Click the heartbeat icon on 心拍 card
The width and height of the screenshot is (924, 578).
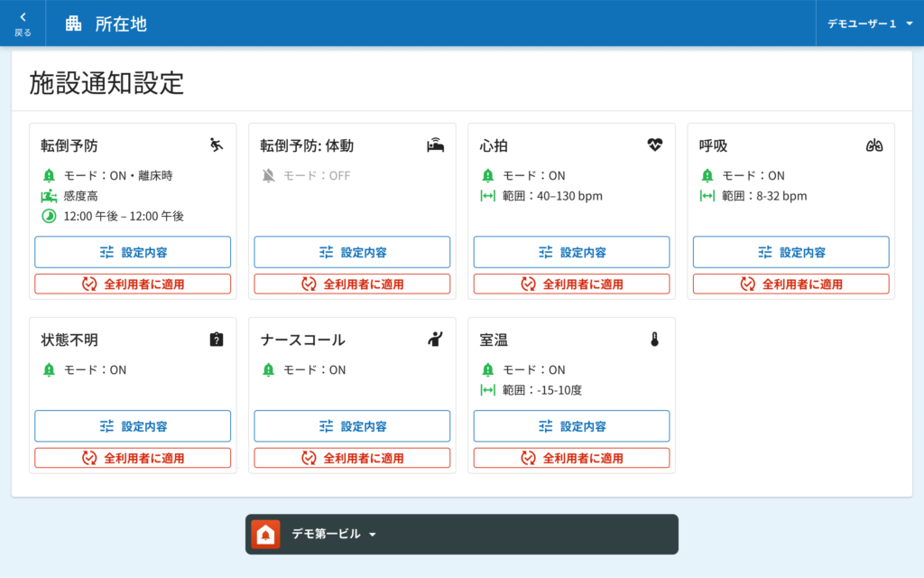[x=655, y=144]
